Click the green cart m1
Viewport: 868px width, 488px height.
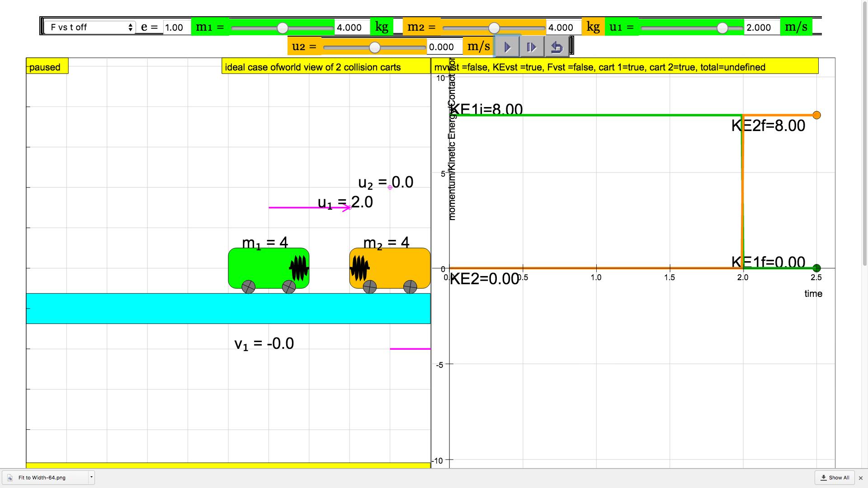click(269, 268)
